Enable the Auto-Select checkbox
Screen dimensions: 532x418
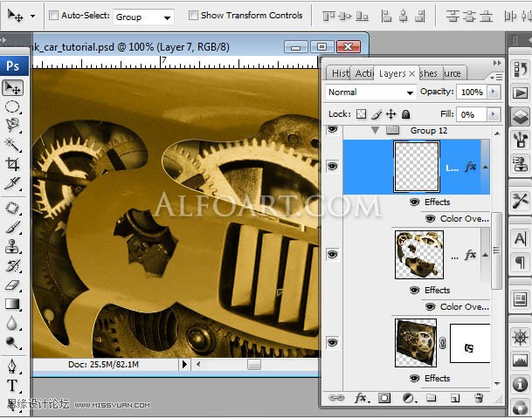53,15
